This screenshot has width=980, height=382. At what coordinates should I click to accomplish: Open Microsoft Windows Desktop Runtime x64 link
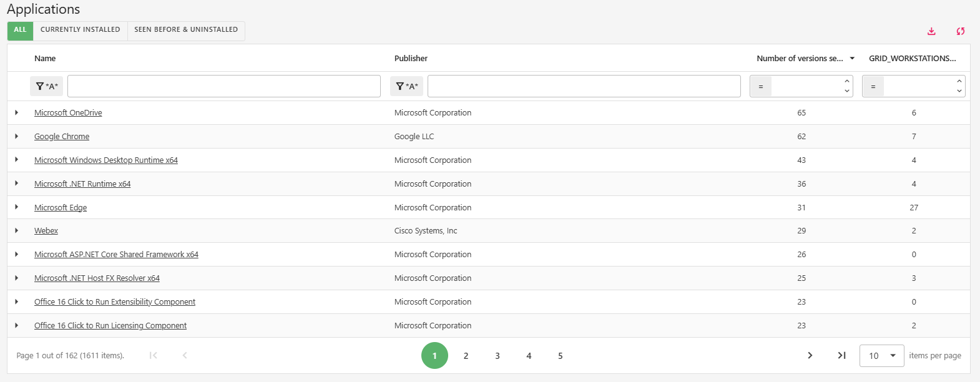106,160
